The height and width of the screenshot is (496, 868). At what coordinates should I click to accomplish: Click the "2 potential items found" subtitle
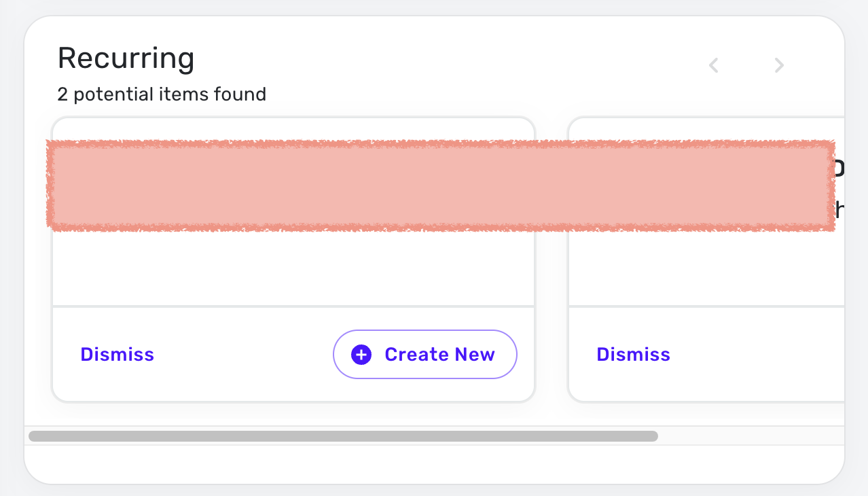pyautogui.click(x=162, y=94)
